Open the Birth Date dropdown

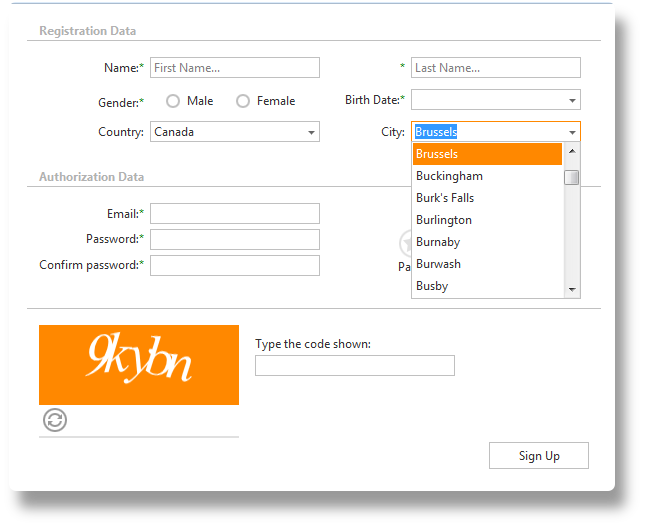coord(572,100)
